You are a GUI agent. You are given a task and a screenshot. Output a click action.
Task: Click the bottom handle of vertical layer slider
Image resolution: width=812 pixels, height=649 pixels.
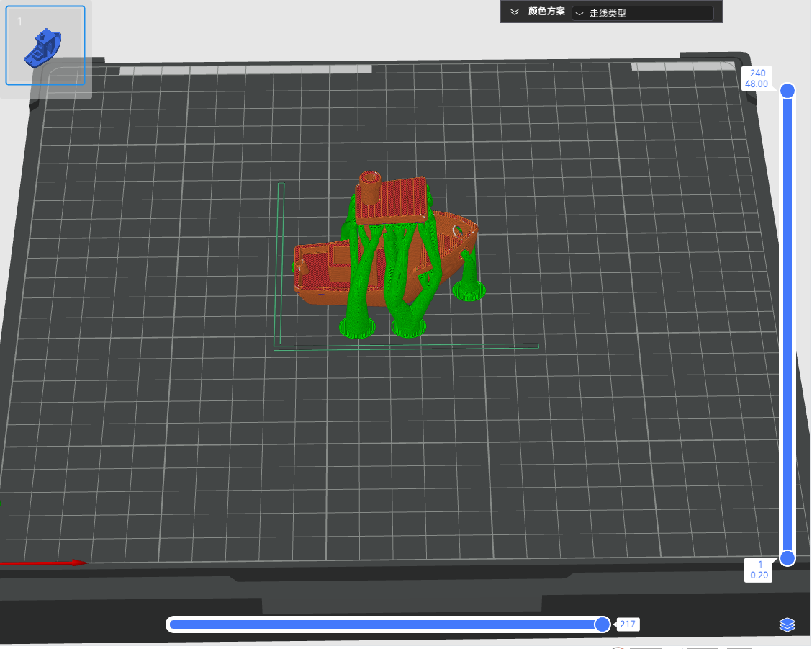(x=788, y=558)
